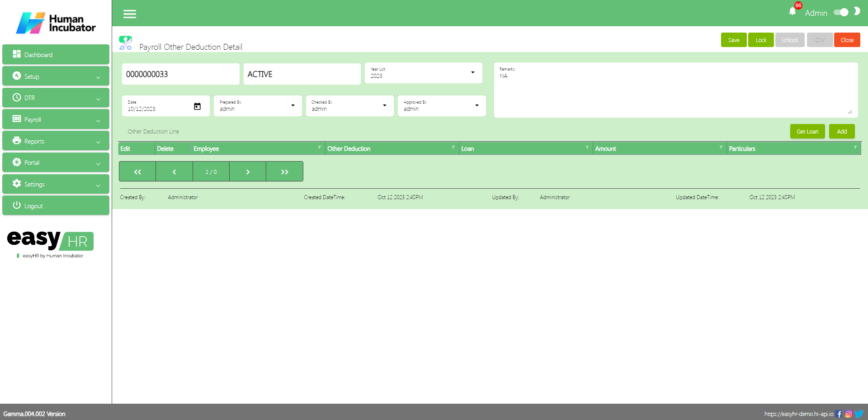
Task: Expand the Portal menu chevron
Action: point(98,164)
